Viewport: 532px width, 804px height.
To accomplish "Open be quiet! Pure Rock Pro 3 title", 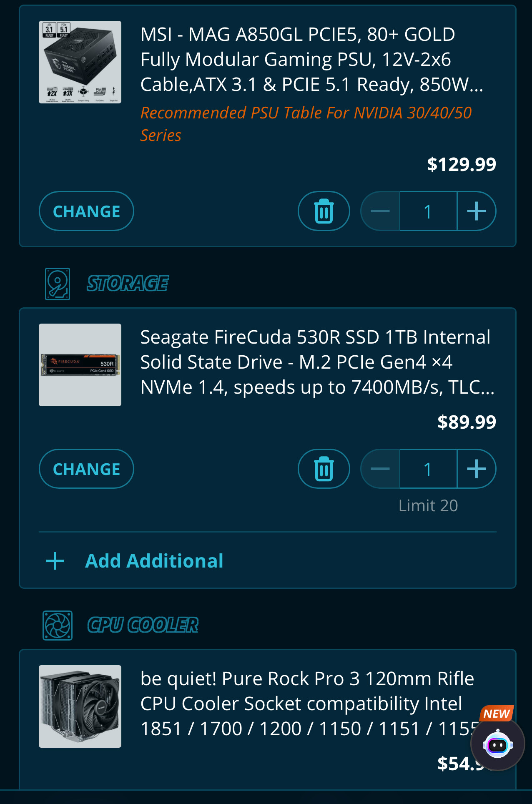I will [309, 703].
